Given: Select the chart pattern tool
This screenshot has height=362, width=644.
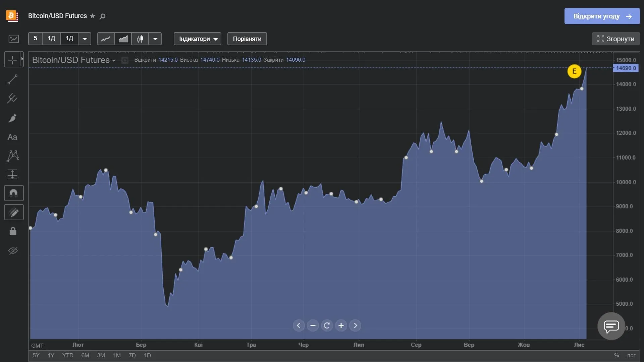Looking at the screenshot, I should pos(13,156).
